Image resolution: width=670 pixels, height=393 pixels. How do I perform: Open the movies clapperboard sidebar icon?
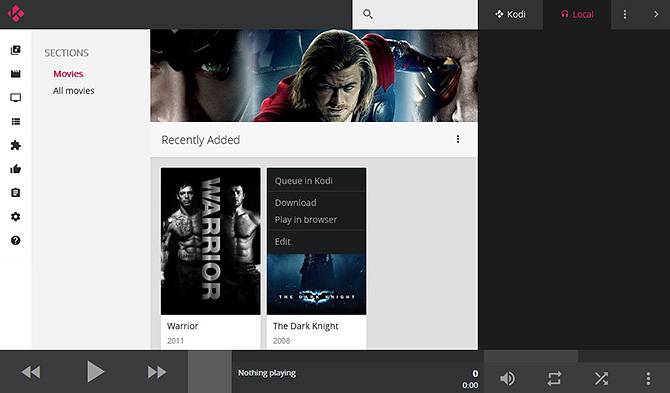click(15, 74)
